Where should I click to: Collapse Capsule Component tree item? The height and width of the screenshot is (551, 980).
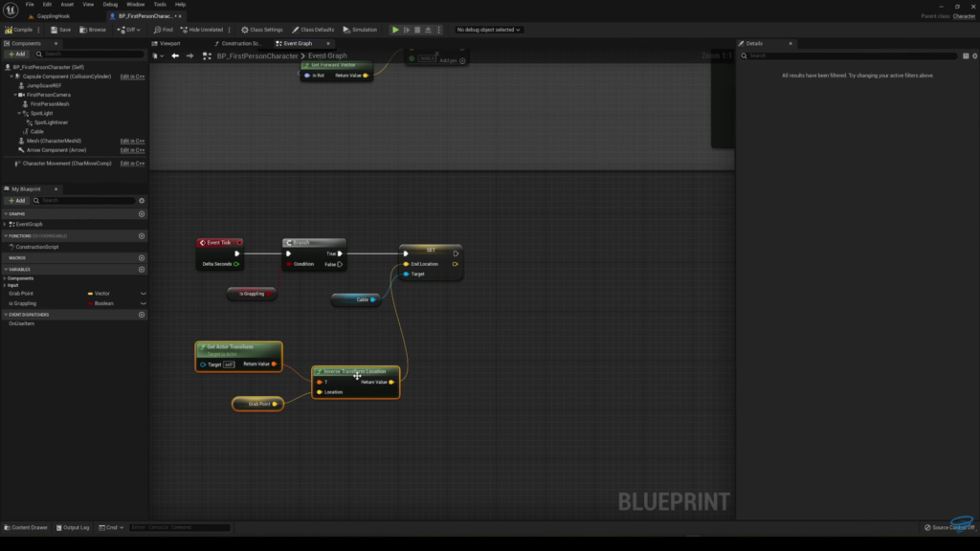(11, 77)
